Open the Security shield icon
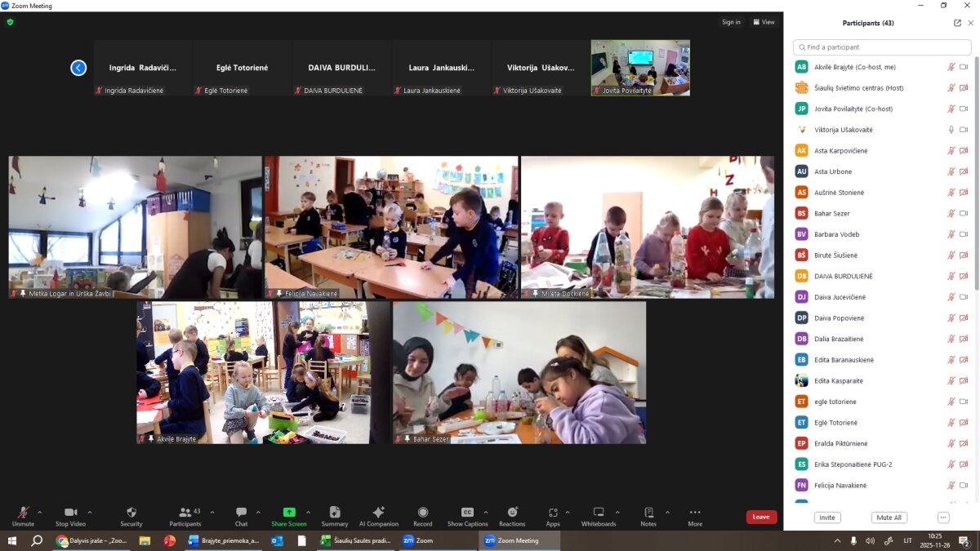 click(131, 513)
